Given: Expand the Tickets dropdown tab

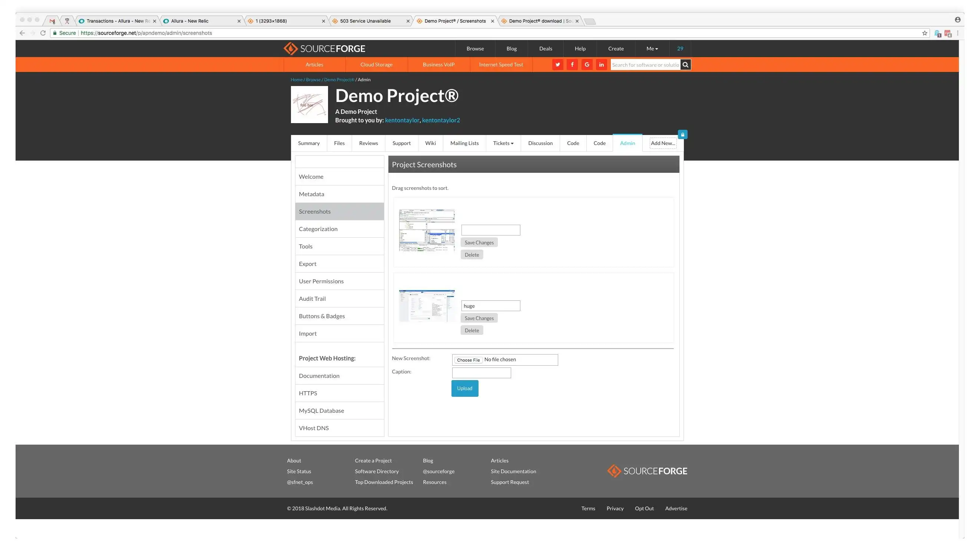Looking at the screenshot, I should [x=503, y=143].
